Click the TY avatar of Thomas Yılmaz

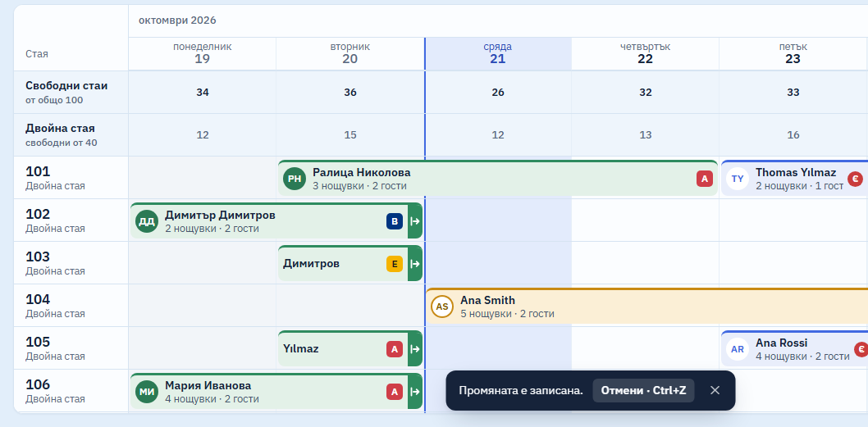coord(738,179)
